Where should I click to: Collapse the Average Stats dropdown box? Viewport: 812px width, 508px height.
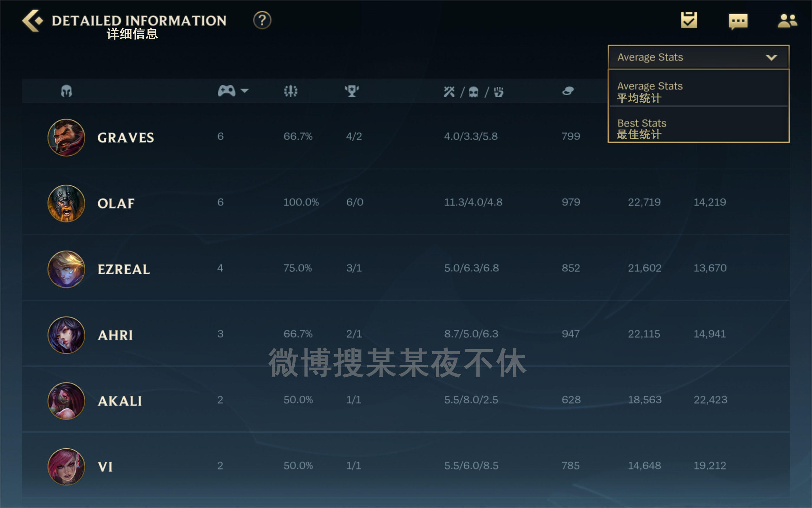coord(698,57)
